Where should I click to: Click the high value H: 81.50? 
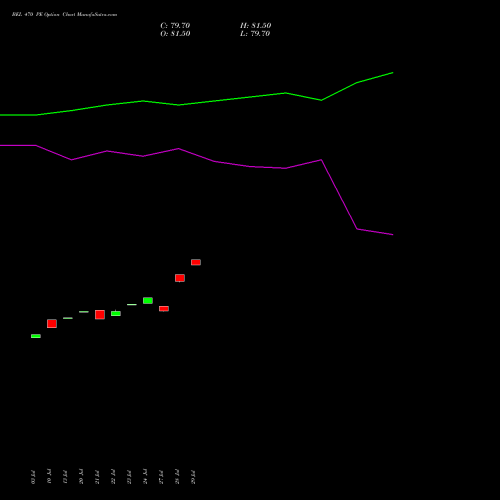point(256,26)
